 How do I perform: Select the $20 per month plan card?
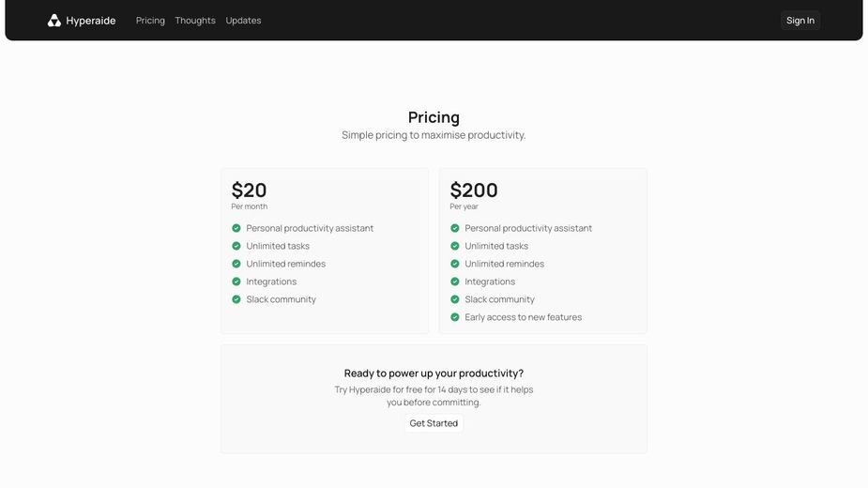coord(325,251)
